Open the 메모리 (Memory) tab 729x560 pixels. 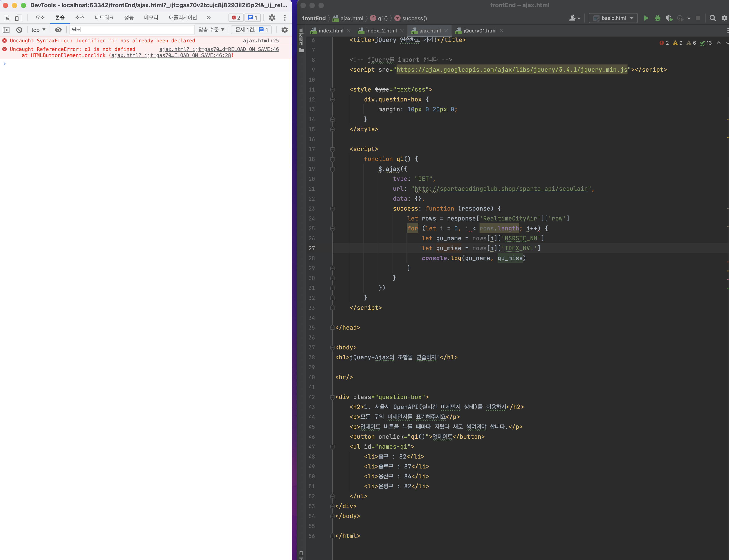click(151, 18)
